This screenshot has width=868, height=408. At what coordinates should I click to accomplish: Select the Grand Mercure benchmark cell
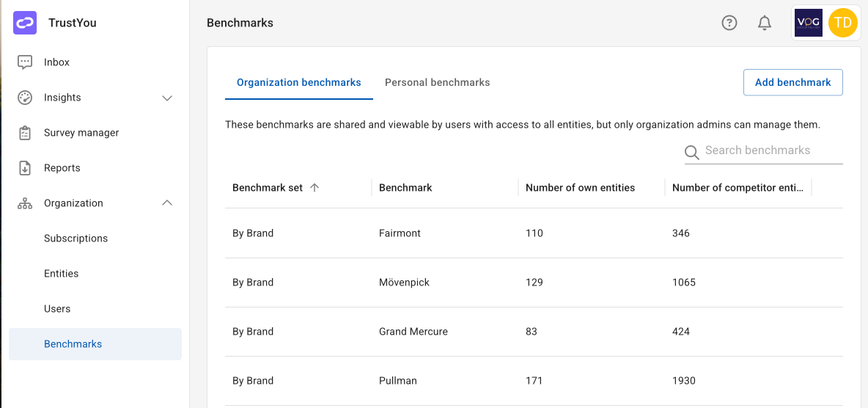[x=413, y=332]
